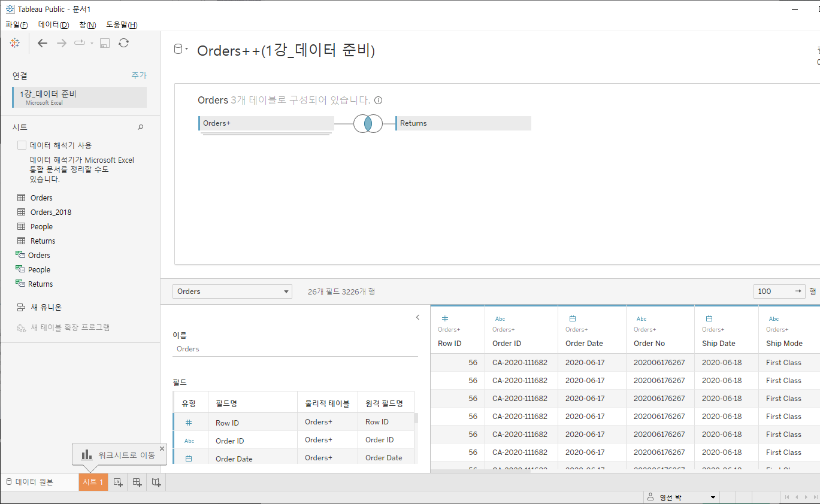The image size is (820, 504).
Task: Open the redo options dropdown arrow in toolbar
Action: coord(92,43)
